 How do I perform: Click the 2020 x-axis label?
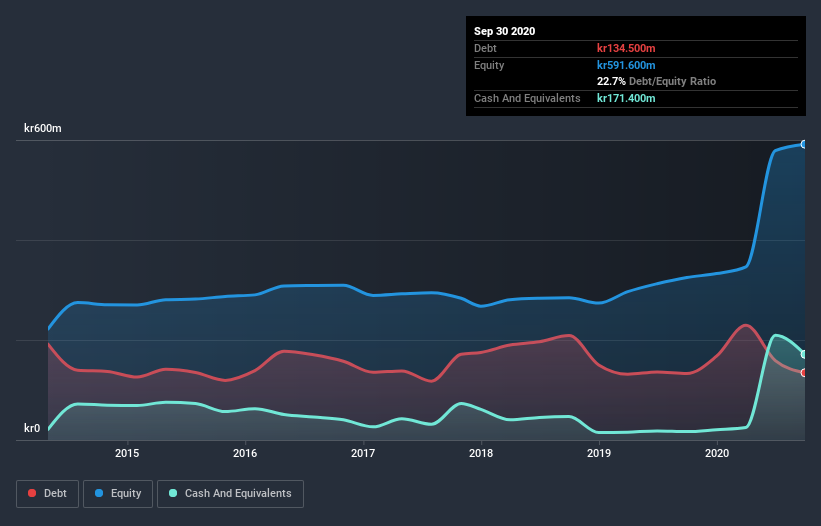tap(717, 453)
